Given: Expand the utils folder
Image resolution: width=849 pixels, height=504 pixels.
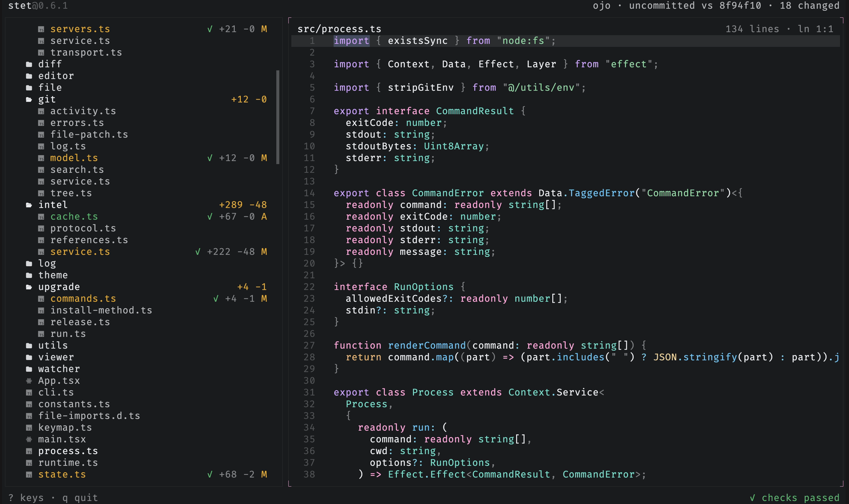Looking at the screenshot, I should [x=29, y=346].
